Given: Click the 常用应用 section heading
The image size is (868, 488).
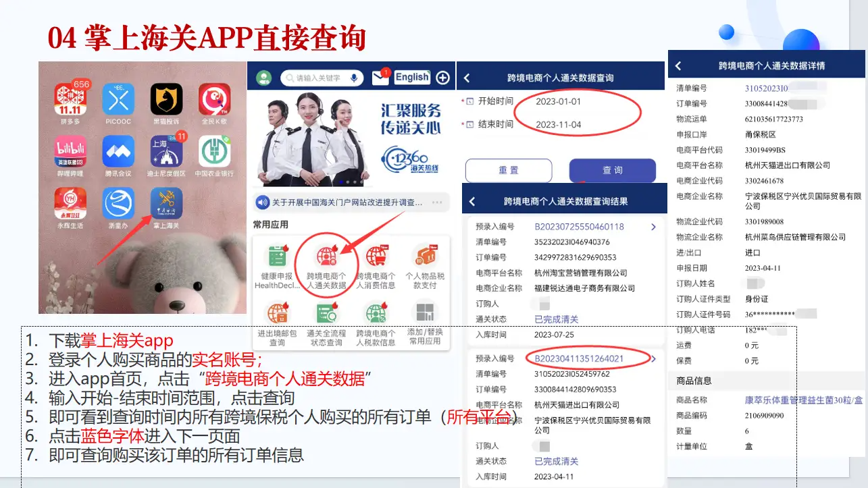Looking at the screenshot, I should pyautogui.click(x=270, y=225).
